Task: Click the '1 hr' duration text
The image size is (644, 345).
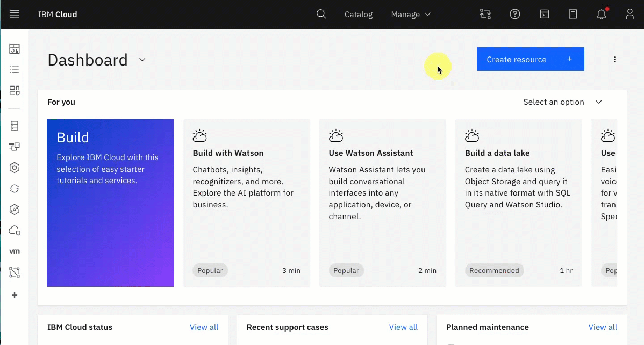Action: pyautogui.click(x=566, y=271)
